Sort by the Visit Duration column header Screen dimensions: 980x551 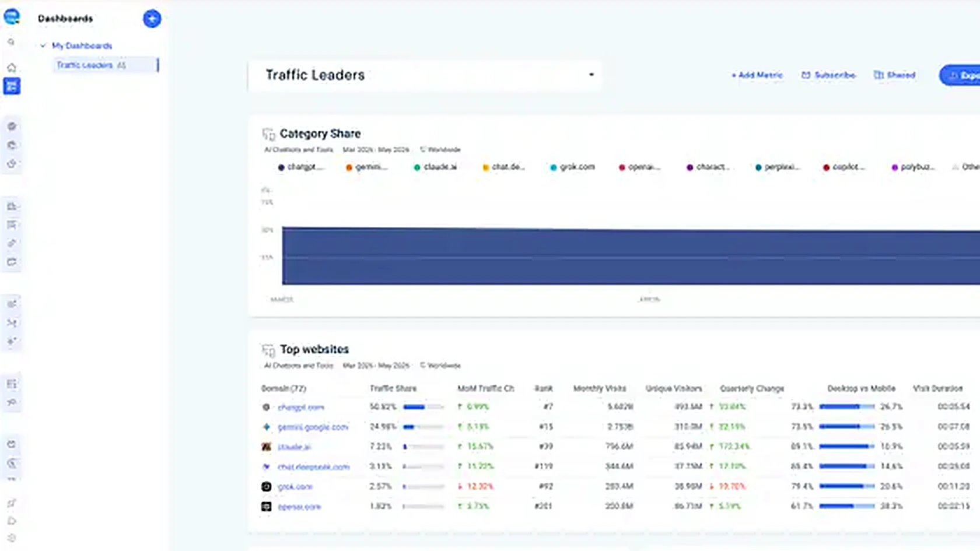tap(938, 388)
